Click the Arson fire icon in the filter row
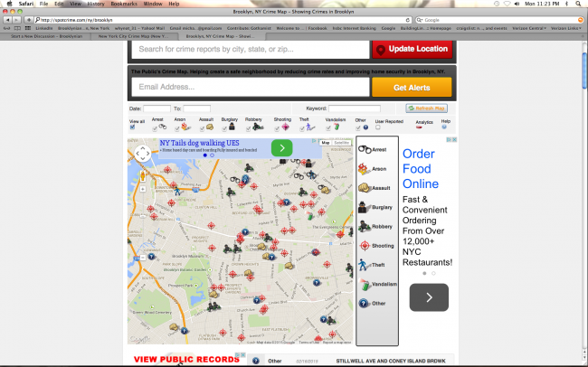The width and height of the screenshot is (588, 367). tap(185, 127)
